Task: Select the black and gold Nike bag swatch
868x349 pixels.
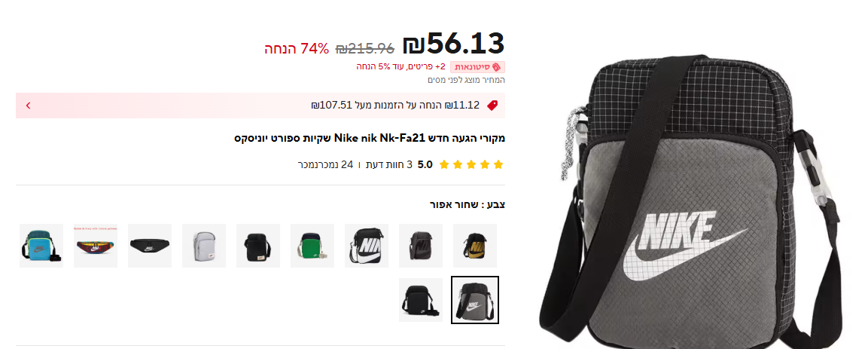Action: [x=475, y=246]
